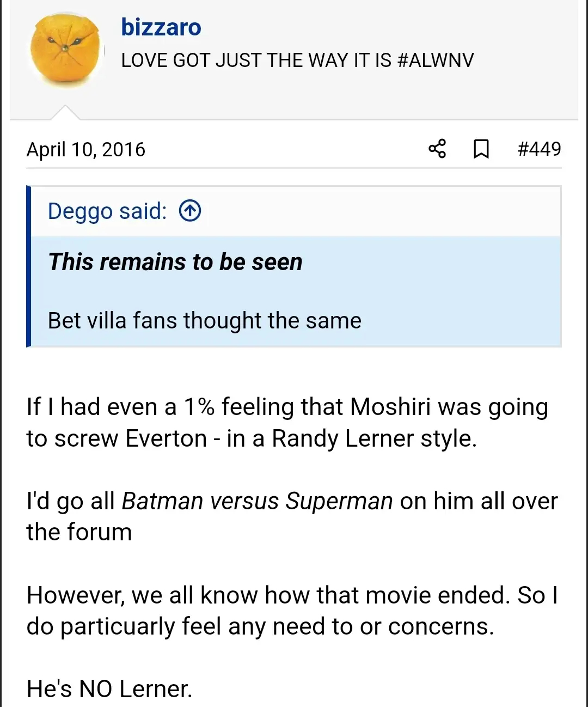Toggle the bookmark state of this post
This screenshot has height=707, width=588.
[481, 149]
